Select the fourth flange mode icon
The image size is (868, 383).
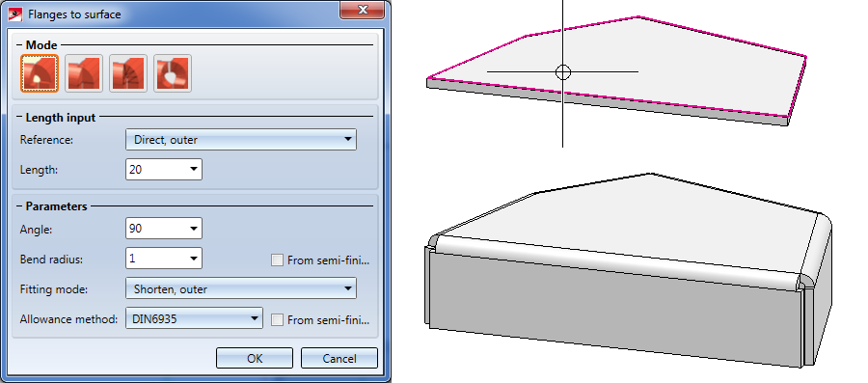[x=173, y=73]
